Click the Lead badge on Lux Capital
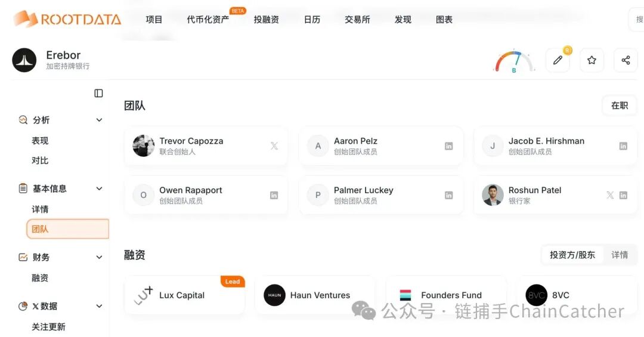The width and height of the screenshot is (644, 337). coord(233,282)
